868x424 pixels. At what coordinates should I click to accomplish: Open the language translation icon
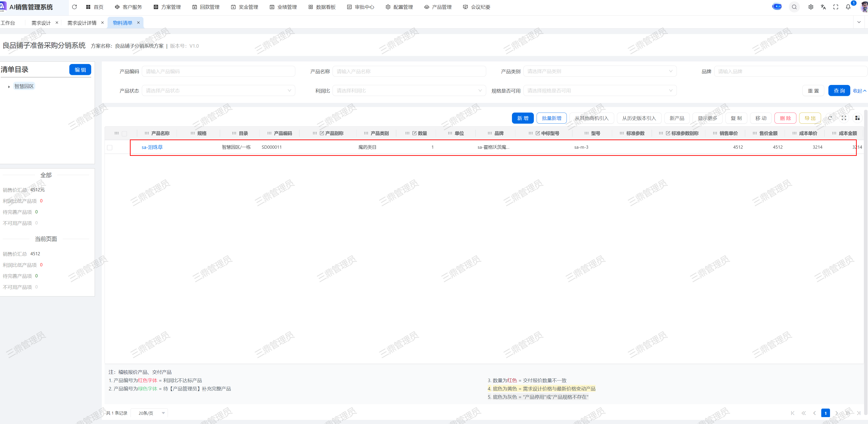pyautogui.click(x=823, y=7)
